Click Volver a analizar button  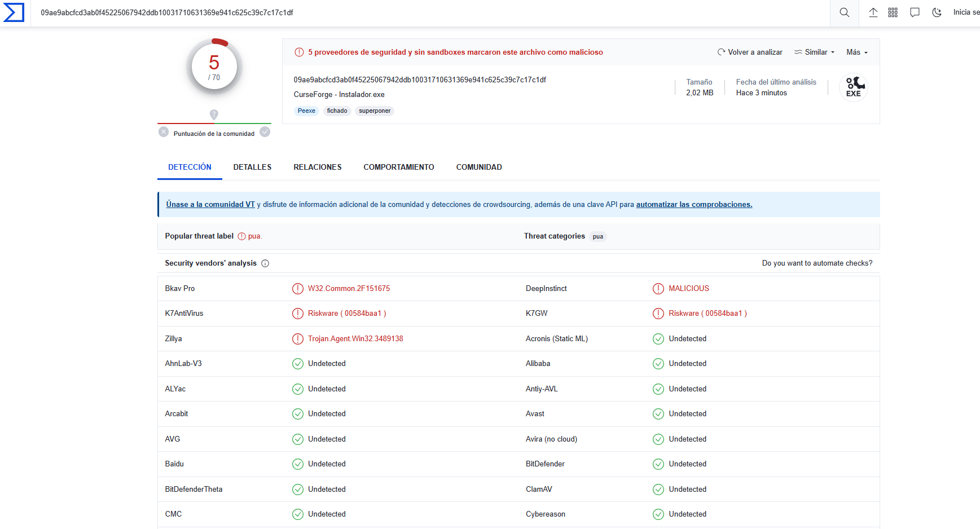tap(750, 52)
